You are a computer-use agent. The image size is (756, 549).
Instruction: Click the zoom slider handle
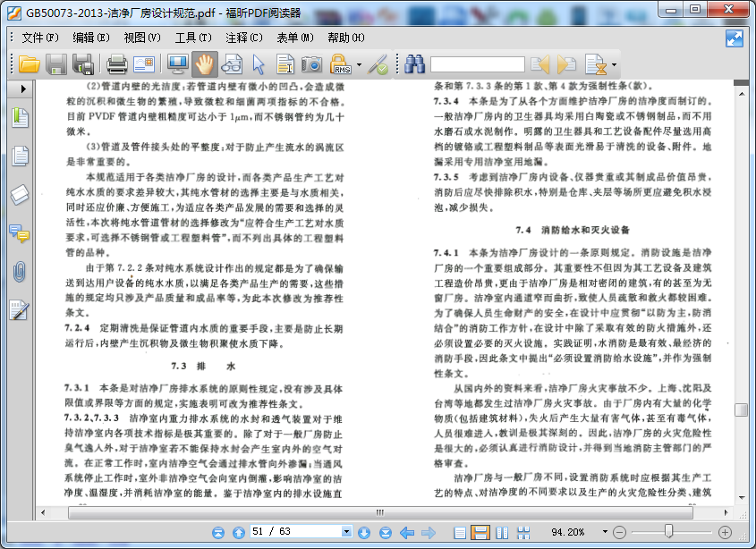pos(668,532)
